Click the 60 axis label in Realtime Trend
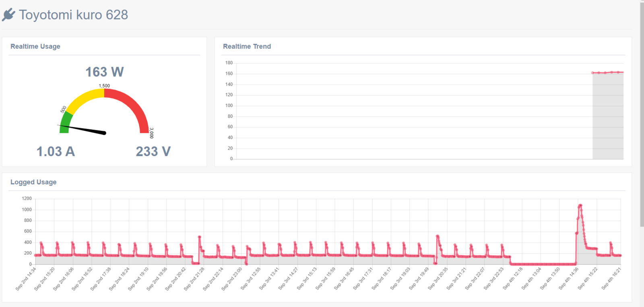The image size is (644, 307). [230, 127]
